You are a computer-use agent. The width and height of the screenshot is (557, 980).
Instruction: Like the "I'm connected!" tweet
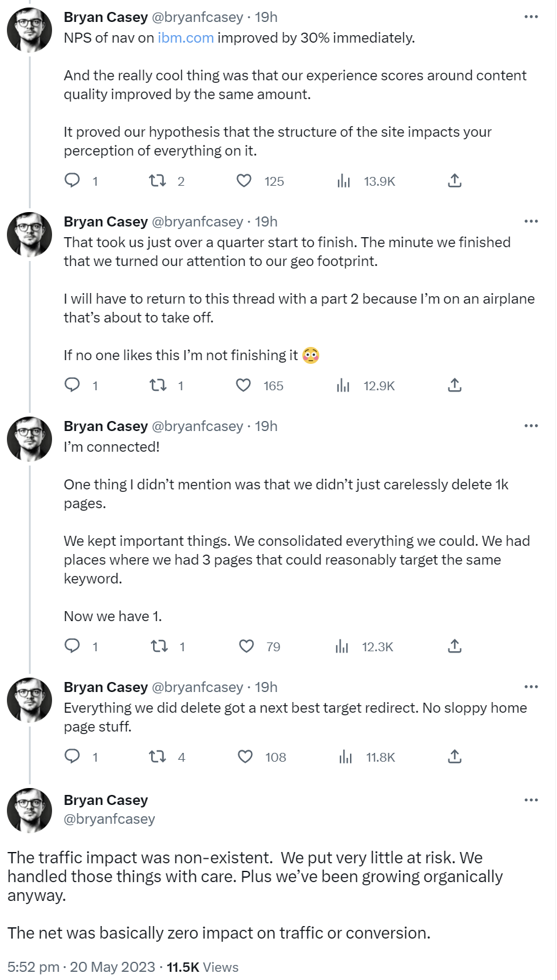pos(247,646)
